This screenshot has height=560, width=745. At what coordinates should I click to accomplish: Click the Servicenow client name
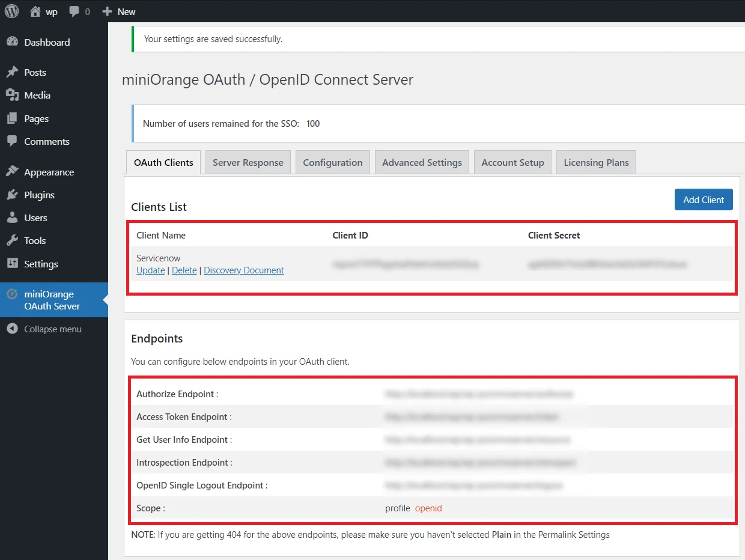pos(159,258)
